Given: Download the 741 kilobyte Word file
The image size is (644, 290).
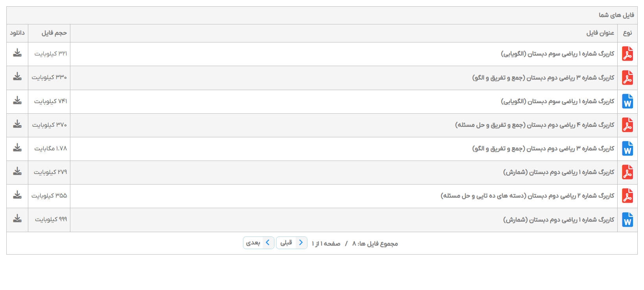Looking at the screenshot, I should tap(17, 101).
